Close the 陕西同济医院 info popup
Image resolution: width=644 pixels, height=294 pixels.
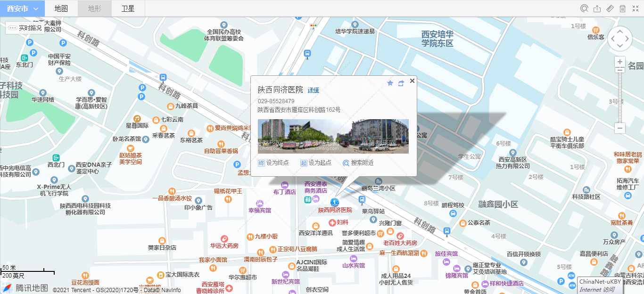(412, 81)
